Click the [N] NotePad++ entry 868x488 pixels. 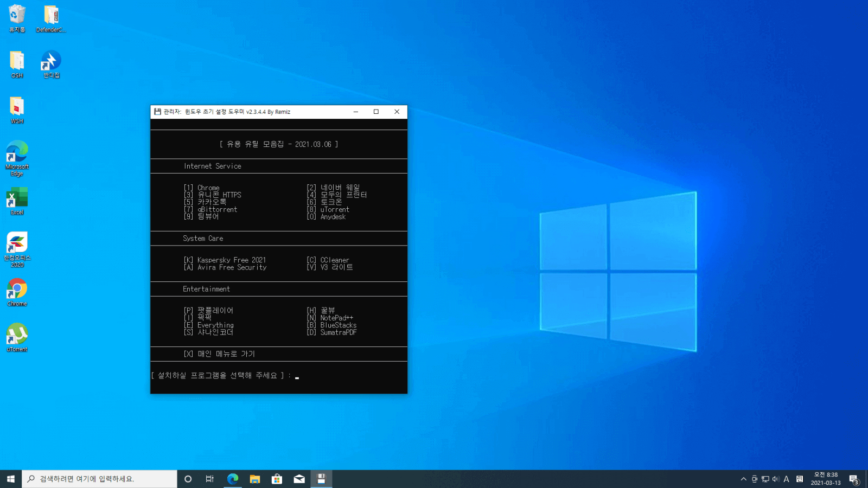[330, 318]
